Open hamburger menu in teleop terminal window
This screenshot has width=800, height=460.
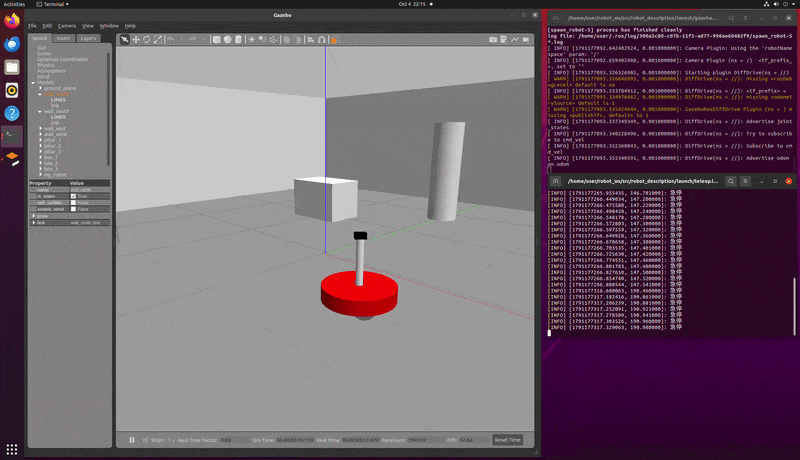tap(745, 181)
